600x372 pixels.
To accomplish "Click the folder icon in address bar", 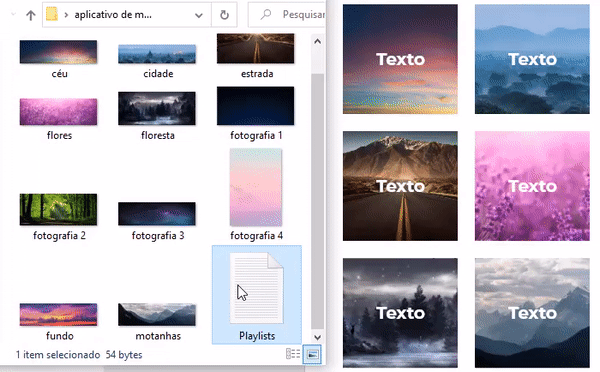I will tap(52, 15).
